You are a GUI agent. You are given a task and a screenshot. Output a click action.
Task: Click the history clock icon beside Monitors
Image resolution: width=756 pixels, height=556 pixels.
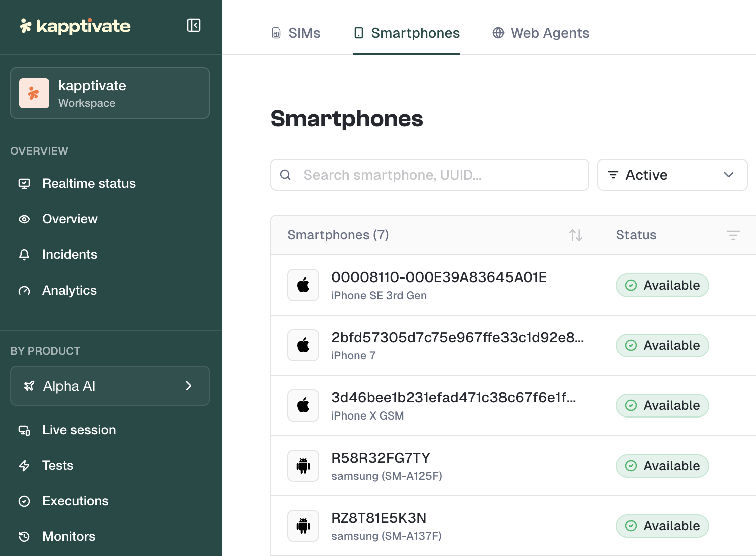[24, 537]
